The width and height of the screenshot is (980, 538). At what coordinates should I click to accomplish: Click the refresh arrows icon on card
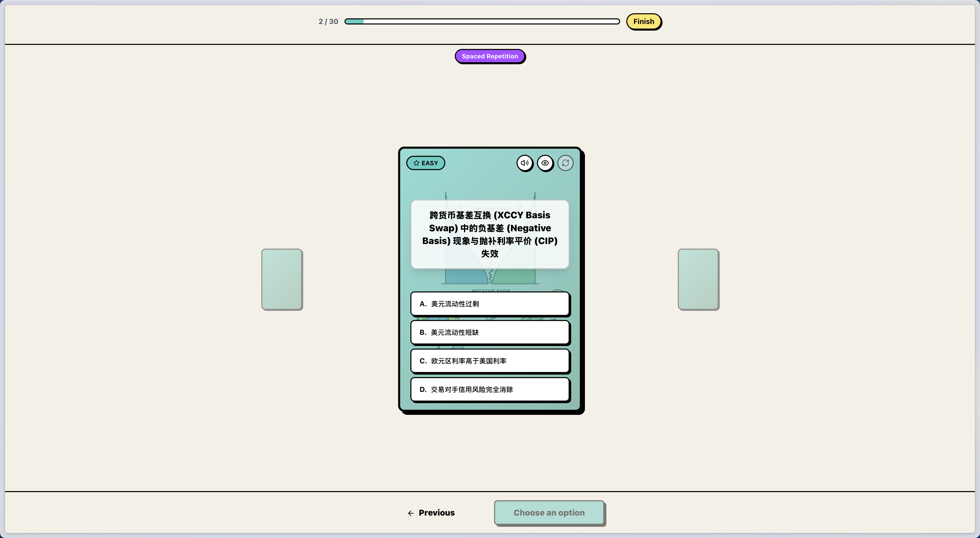tap(565, 163)
